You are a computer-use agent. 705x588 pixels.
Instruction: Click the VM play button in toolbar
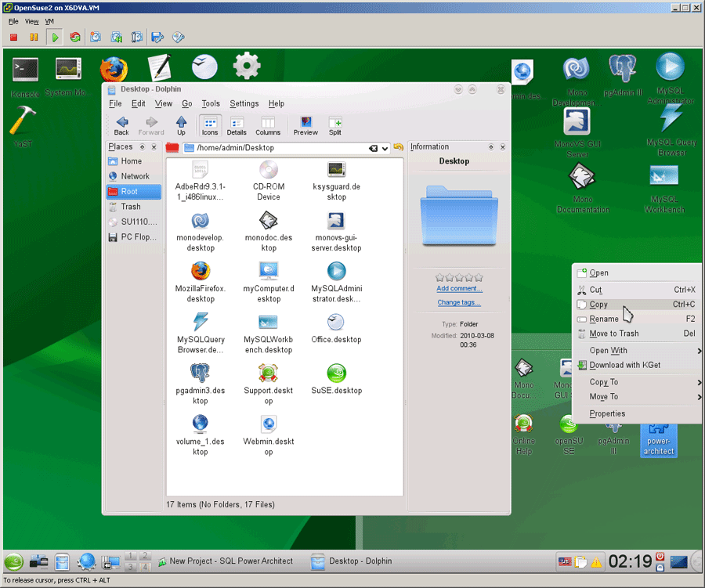click(x=55, y=38)
